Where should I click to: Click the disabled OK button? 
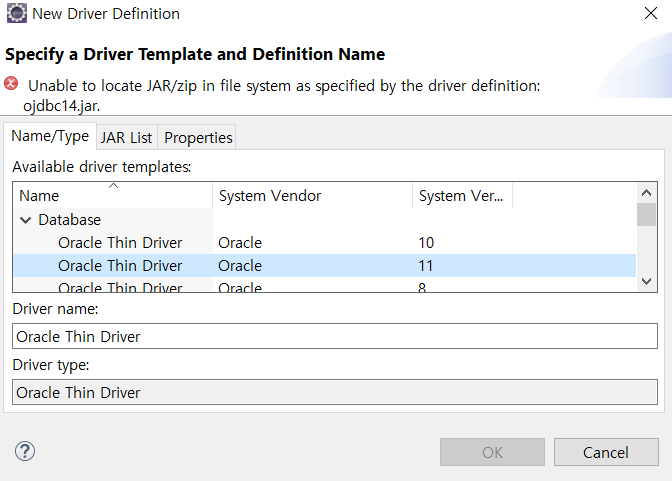pos(492,452)
